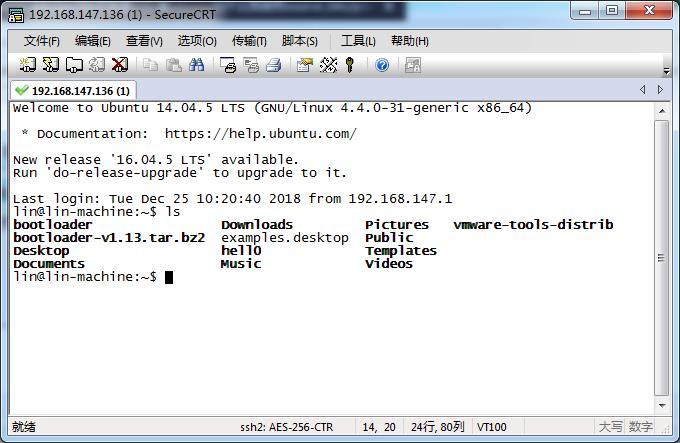This screenshot has width=680, height=443.
Task: Click the ssh2: AES-256-CTR status text
Action: (x=287, y=427)
